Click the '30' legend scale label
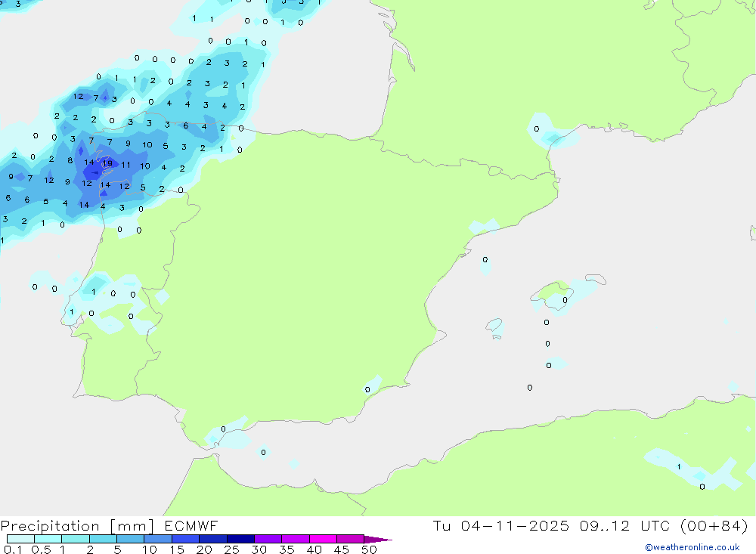This screenshot has width=756, height=554. (259, 549)
